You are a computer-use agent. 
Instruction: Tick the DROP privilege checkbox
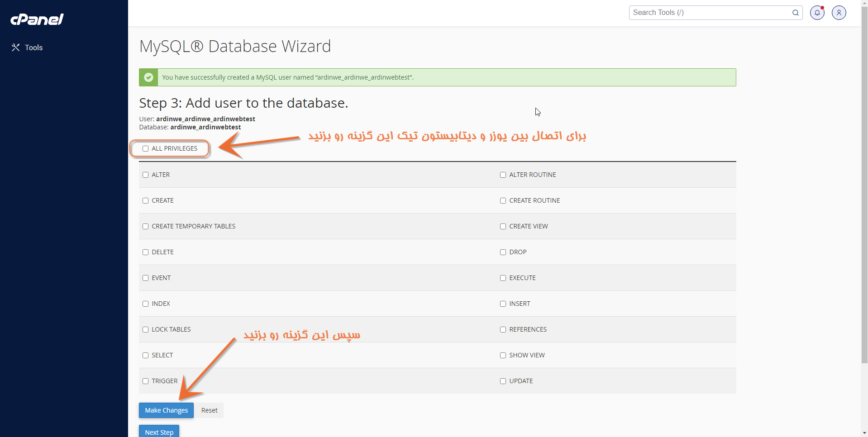coord(503,252)
